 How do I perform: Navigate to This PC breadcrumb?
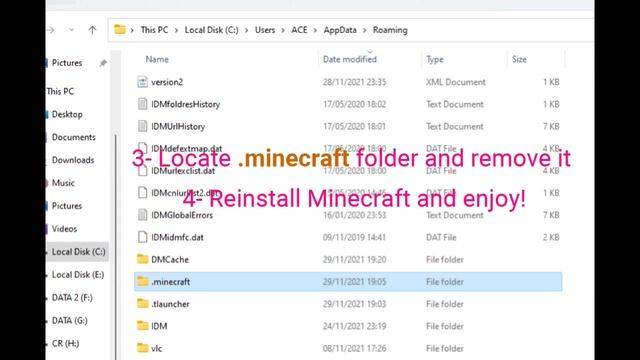point(154,30)
